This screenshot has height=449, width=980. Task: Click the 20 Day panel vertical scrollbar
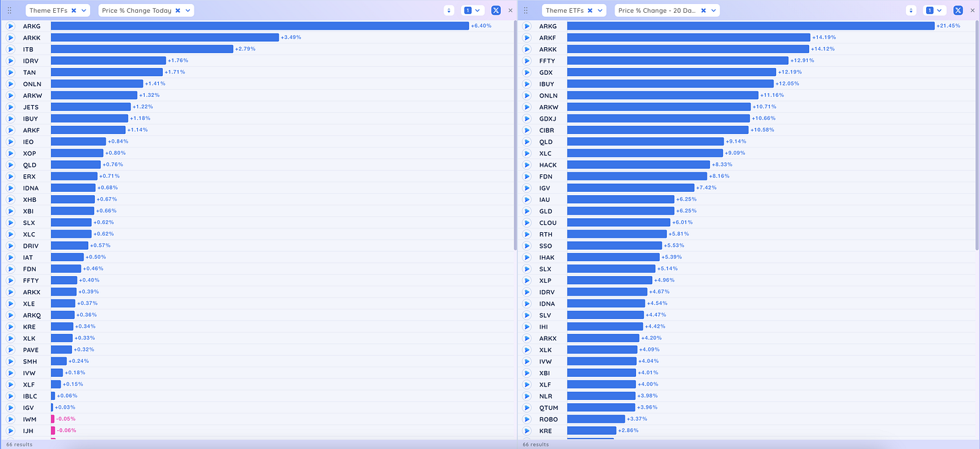pos(977,135)
